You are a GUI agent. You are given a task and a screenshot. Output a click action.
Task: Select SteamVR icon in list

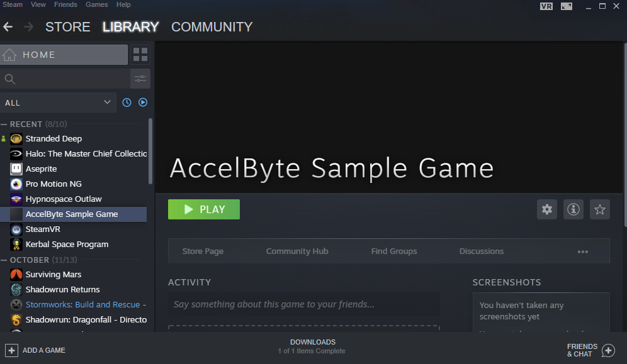pyautogui.click(x=16, y=229)
